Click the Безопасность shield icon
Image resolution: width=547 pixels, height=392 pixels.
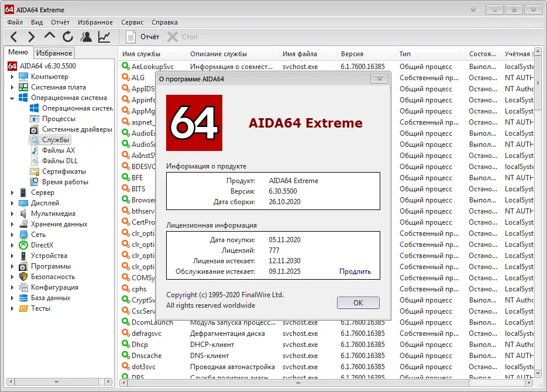tap(23, 277)
